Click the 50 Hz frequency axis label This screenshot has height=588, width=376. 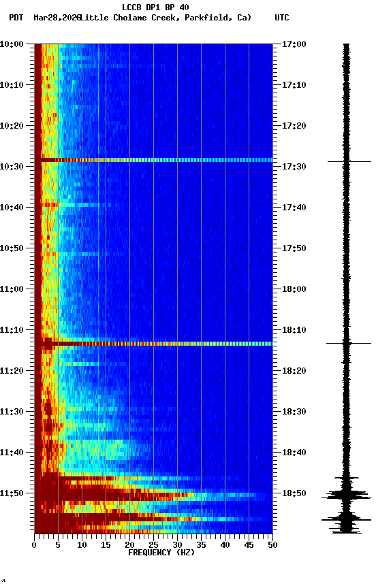(x=272, y=545)
